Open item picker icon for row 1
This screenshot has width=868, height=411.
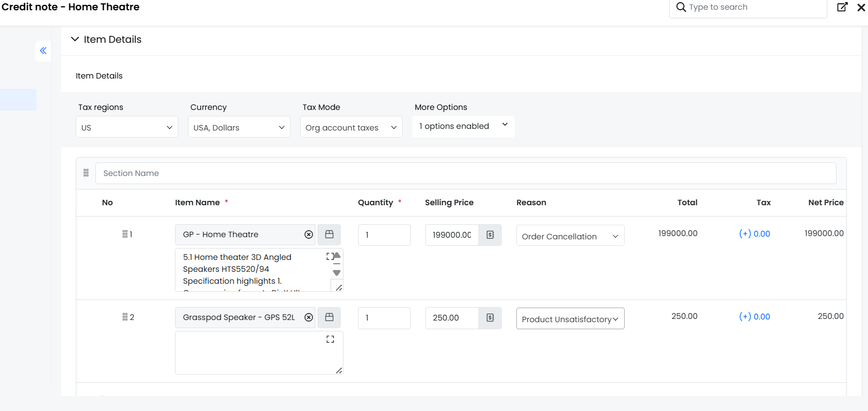pos(329,234)
